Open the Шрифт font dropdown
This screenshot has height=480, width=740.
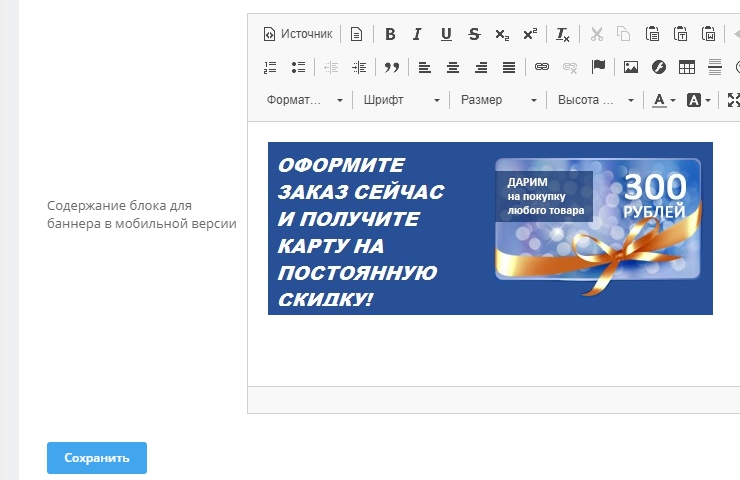click(402, 100)
